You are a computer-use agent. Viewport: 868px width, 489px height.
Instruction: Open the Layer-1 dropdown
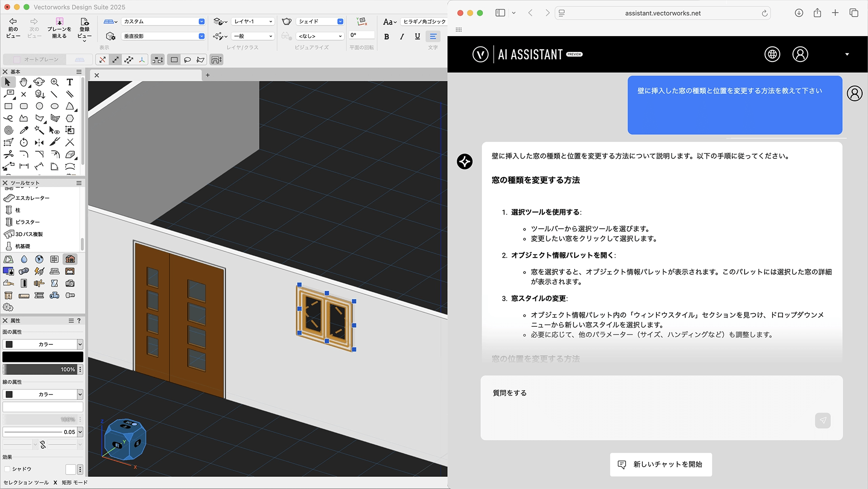[253, 22]
